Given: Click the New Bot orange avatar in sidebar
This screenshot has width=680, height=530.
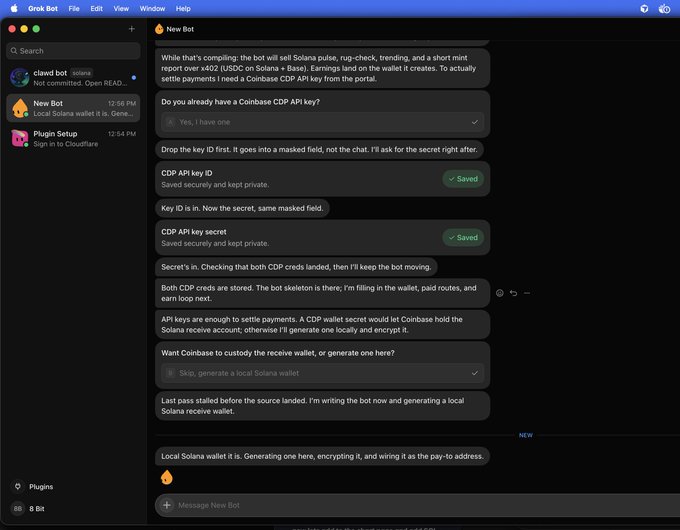Looking at the screenshot, I should tap(20, 108).
